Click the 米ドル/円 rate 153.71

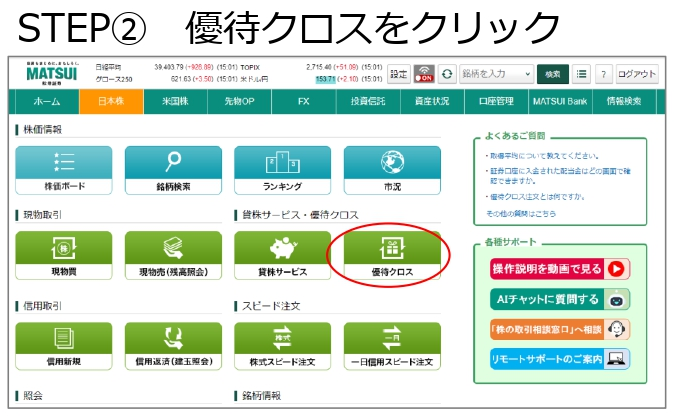pos(325,79)
